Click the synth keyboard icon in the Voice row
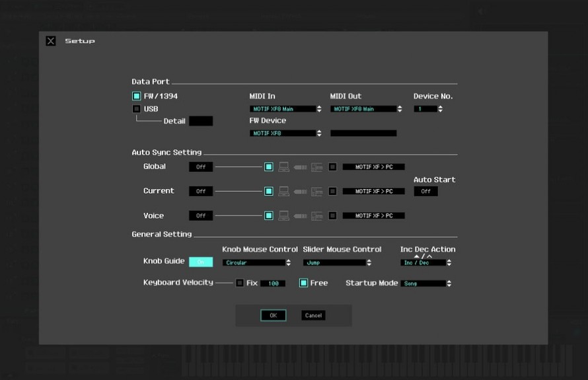 tap(317, 216)
